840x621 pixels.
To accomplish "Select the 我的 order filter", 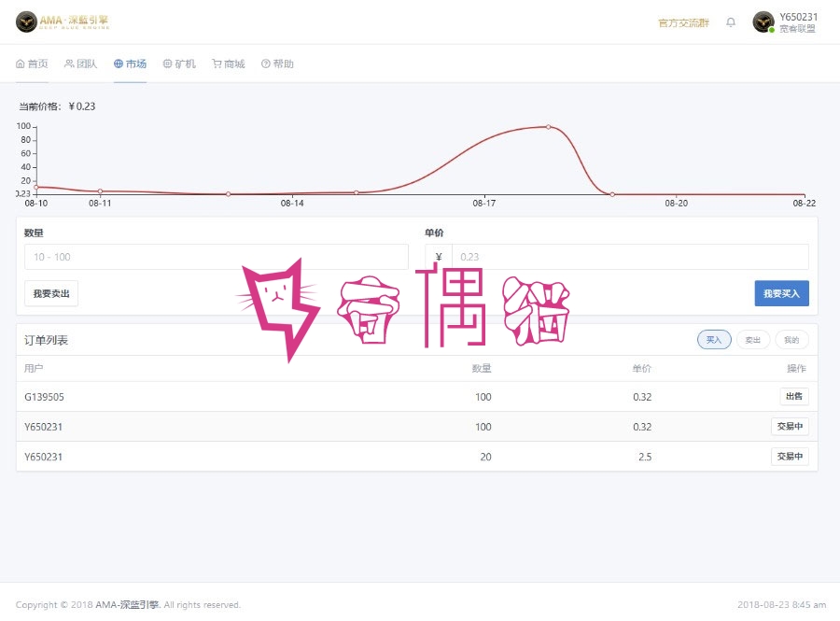I will point(791,340).
